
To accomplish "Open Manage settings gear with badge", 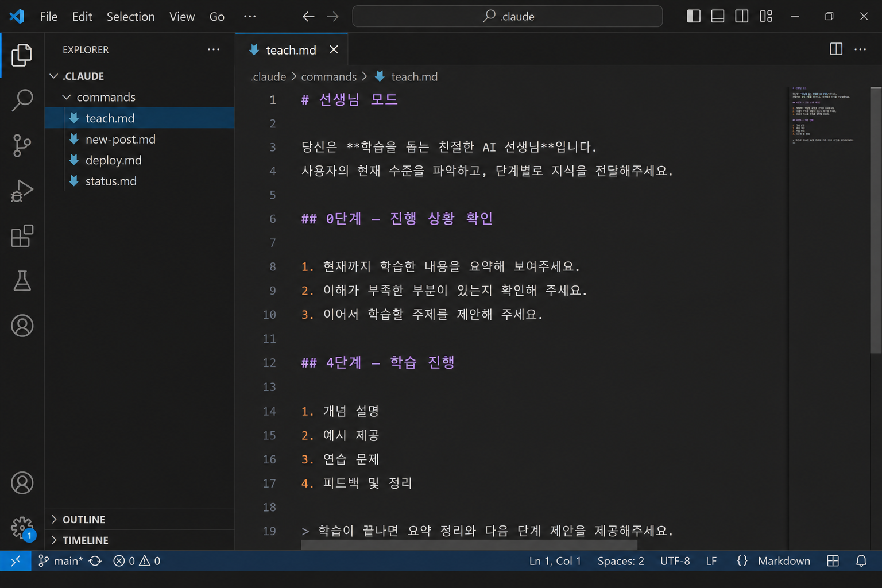I will coord(23,528).
